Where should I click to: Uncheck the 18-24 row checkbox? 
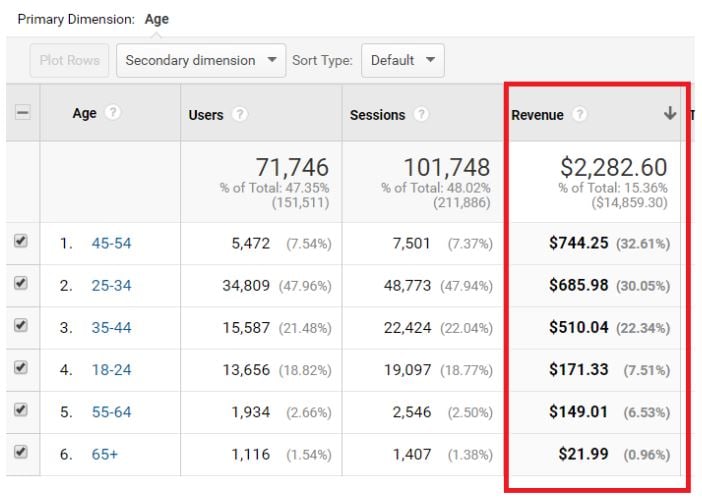click(21, 367)
